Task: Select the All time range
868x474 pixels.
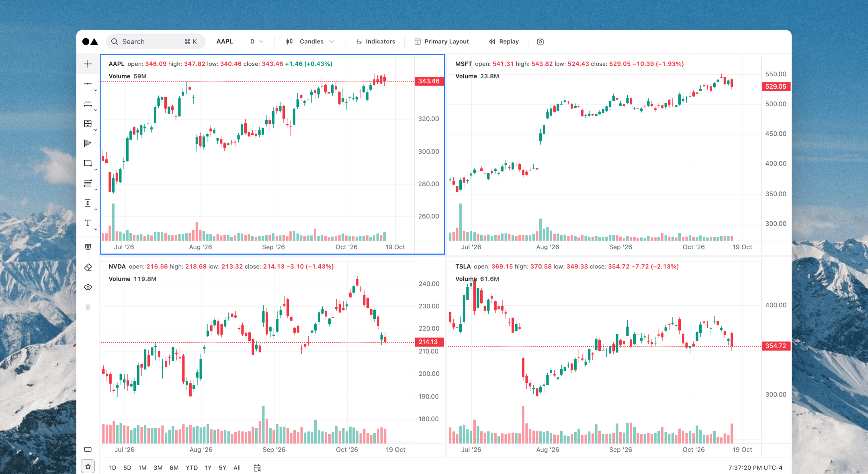Action: point(237,468)
